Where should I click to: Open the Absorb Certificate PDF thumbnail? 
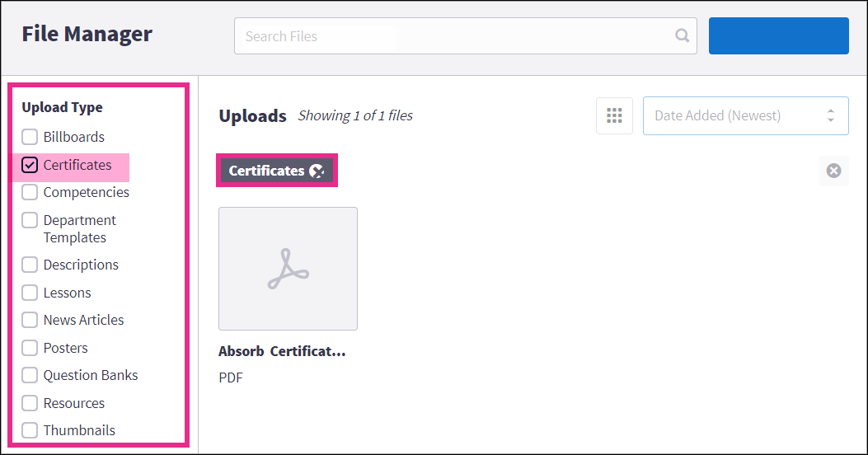coord(288,269)
